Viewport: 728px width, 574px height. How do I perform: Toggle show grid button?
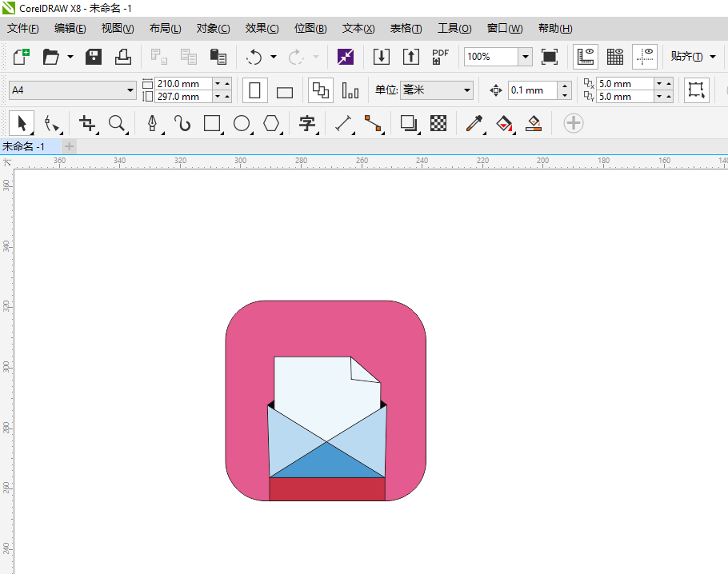(615, 57)
